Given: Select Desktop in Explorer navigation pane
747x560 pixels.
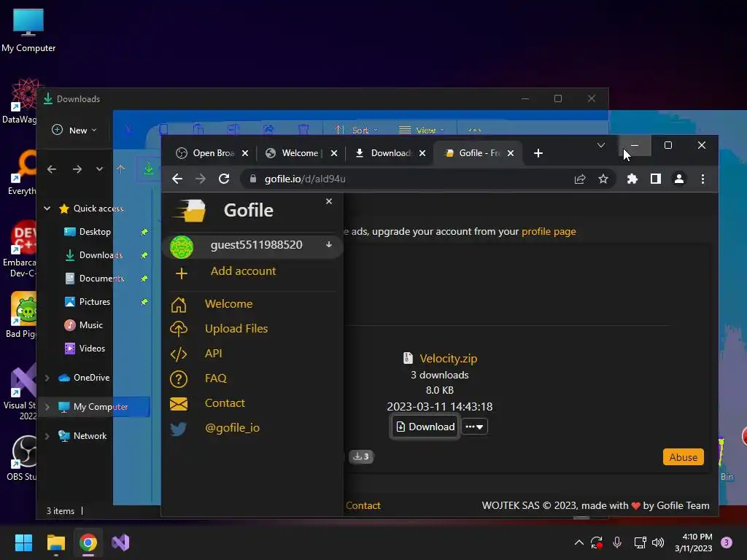Looking at the screenshot, I should pos(94,232).
